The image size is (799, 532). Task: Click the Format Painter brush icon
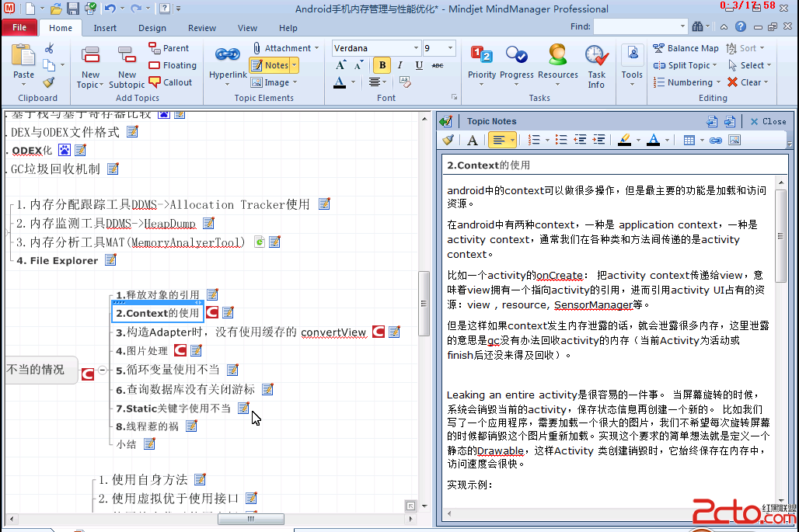coord(49,82)
